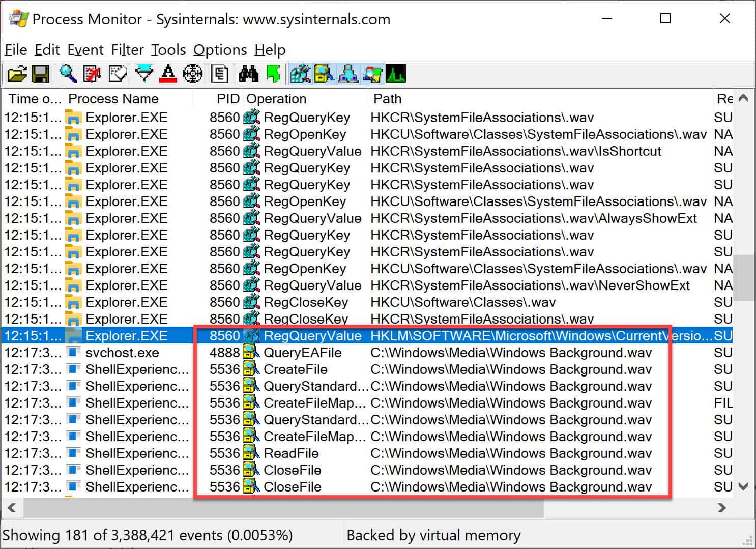Viewport: 756px width, 549px height.
Task: Click the Process Name column header
Action: tap(129, 99)
